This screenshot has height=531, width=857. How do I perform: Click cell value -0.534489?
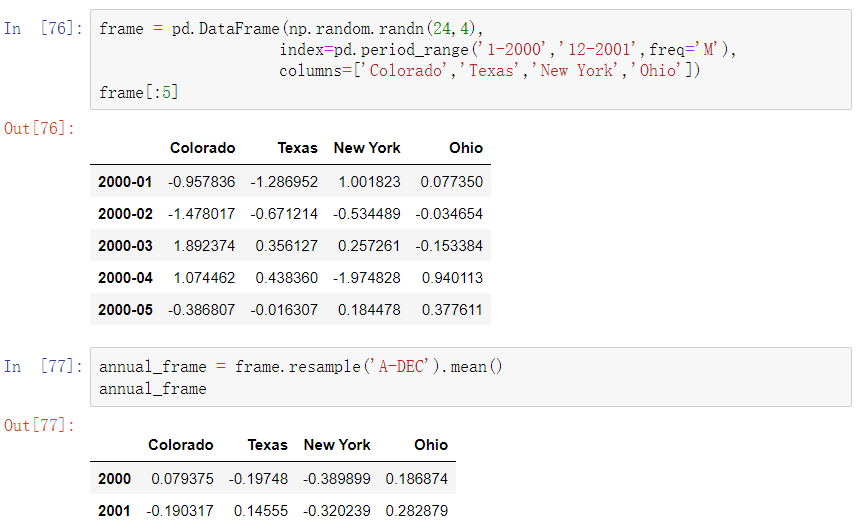[366, 214]
